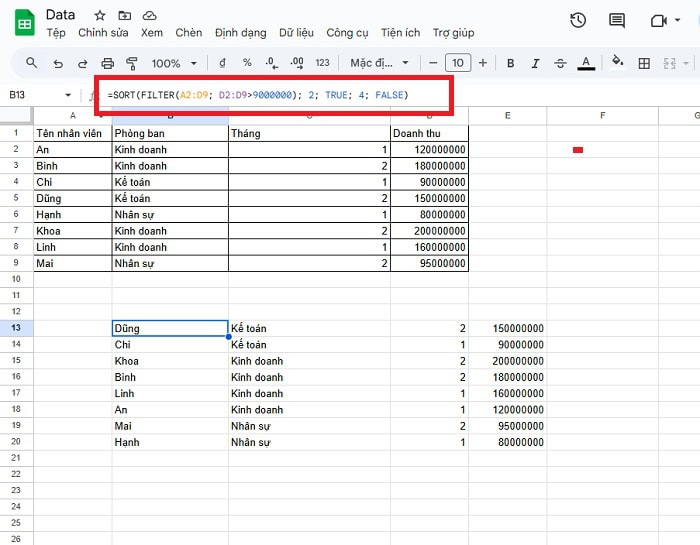Expand the name box B13 dropdown
The width and height of the screenshot is (700, 545).
click(x=68, y=95)
